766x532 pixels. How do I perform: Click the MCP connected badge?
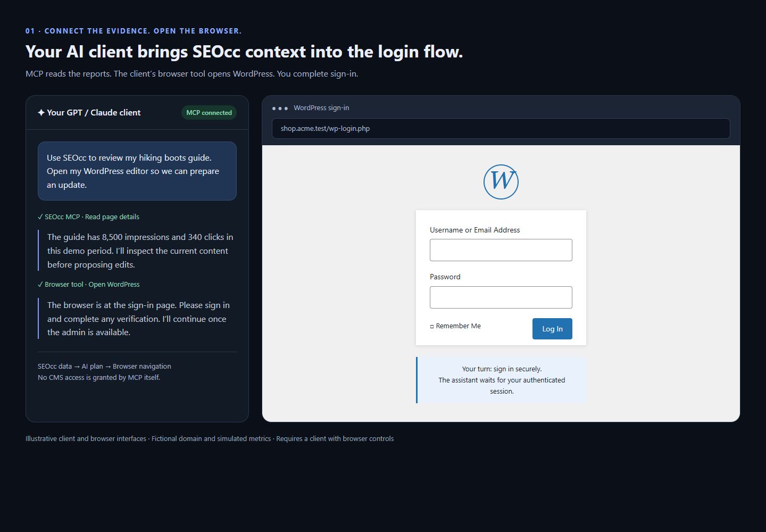209,113
